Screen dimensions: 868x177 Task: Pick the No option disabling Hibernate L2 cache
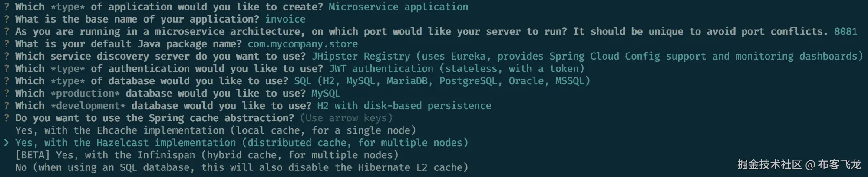tap(241, 168)
